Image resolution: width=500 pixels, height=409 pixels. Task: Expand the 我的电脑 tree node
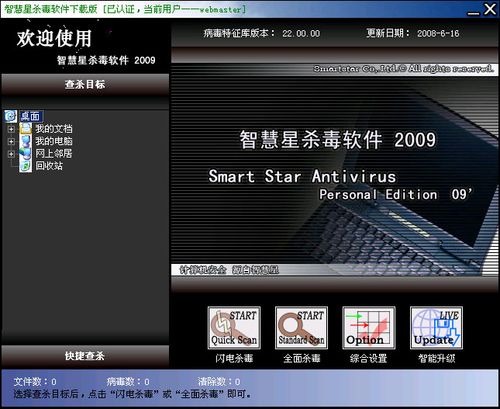point(11,141)
